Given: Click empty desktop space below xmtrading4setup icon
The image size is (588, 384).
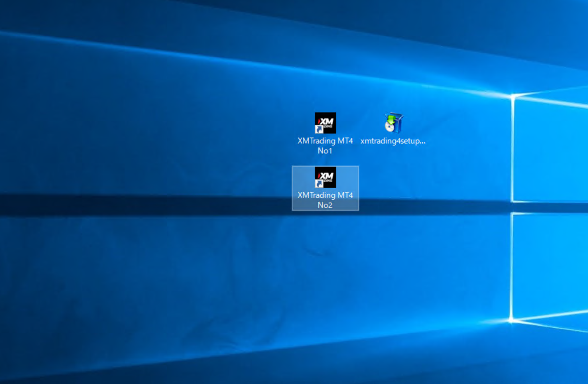Looking at the screenshot, I should click(393, 180).
